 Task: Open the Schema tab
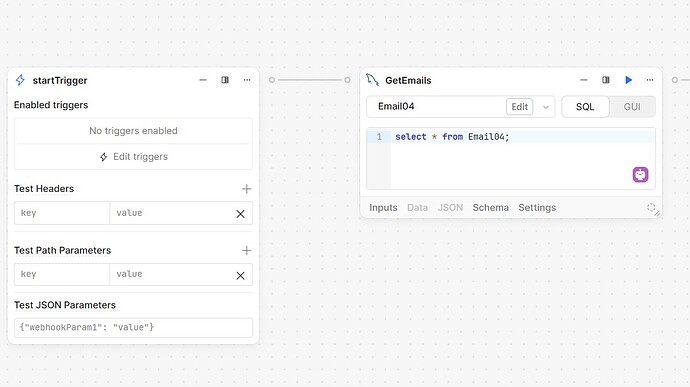[491, 207]
